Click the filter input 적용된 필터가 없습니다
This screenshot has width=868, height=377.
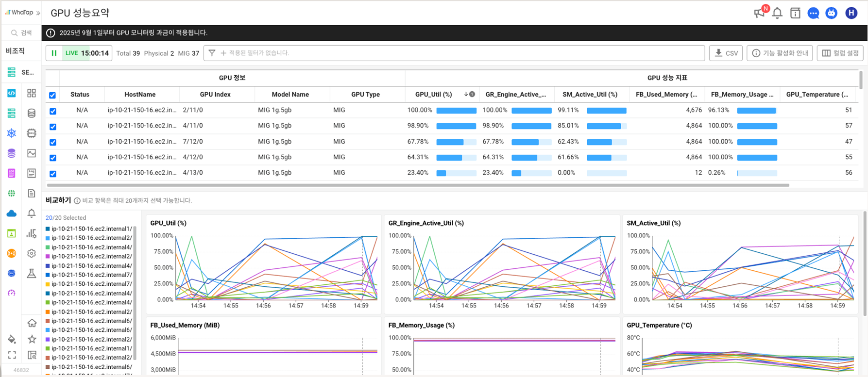[x=454, y=53]
